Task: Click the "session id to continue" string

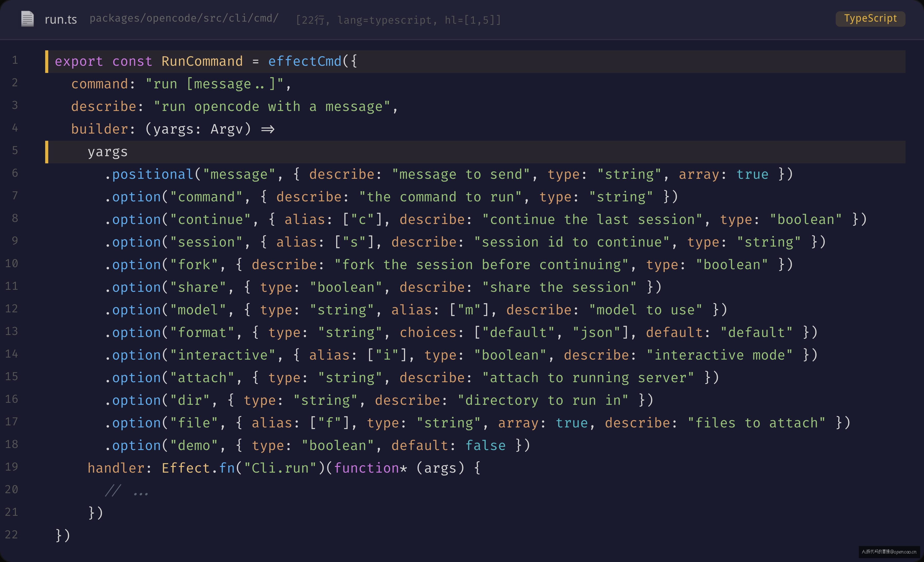Action: click(x=572, y=242)
